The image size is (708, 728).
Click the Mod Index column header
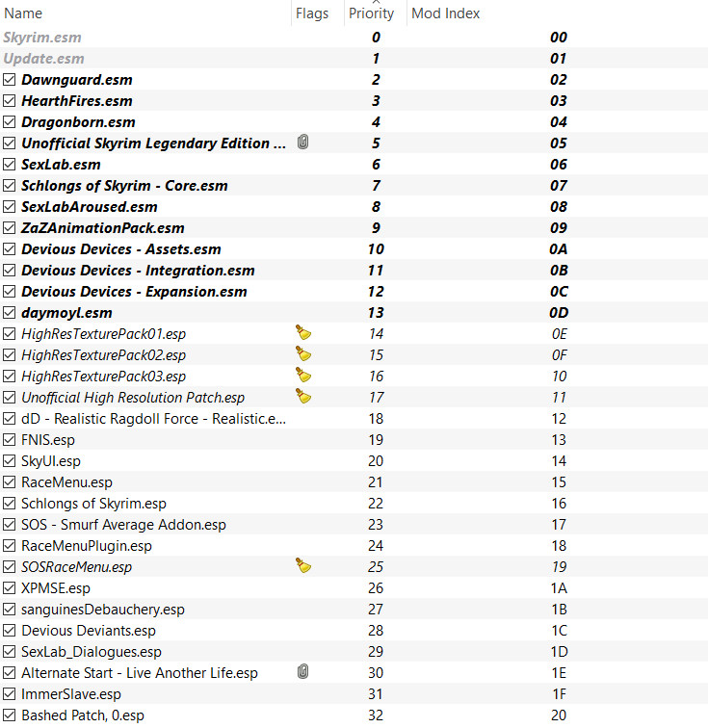click(x=445, y=13)
